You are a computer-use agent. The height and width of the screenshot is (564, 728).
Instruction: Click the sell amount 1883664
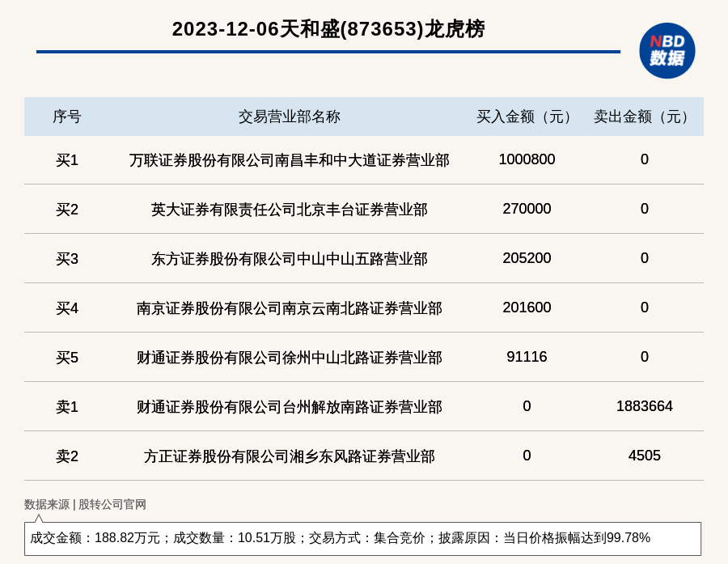pos(645,406)
